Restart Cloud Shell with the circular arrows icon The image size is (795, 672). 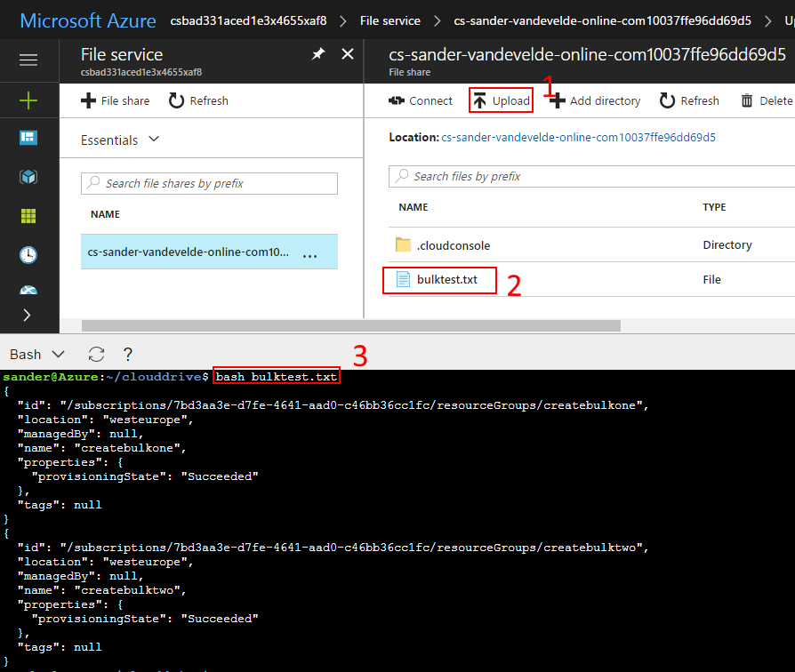pyautogui.click(x=97, y=355)
